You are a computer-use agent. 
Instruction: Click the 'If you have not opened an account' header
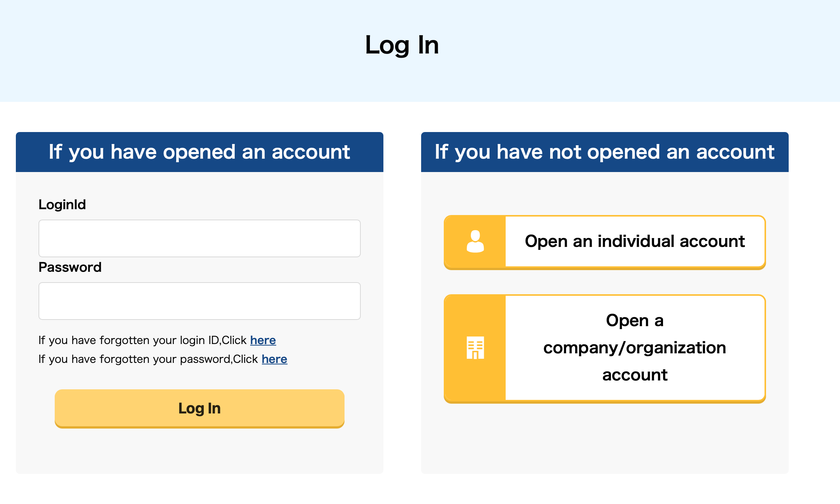pyautogui.click(x=605, y=152)
